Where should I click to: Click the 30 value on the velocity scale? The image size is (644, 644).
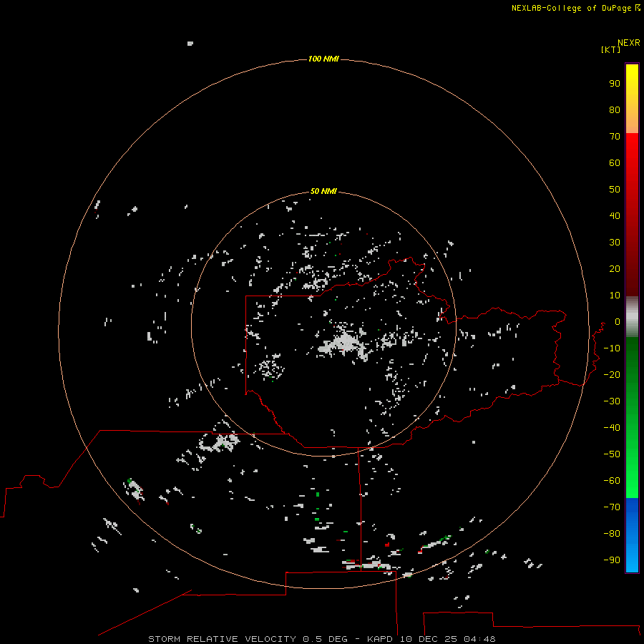pos(615,243)
